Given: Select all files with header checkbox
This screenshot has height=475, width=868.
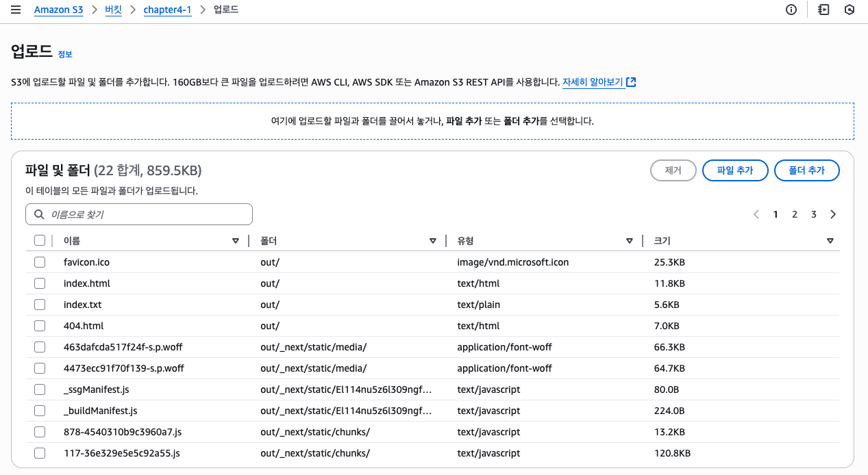Looking at the screenshot, I should 40,240.
